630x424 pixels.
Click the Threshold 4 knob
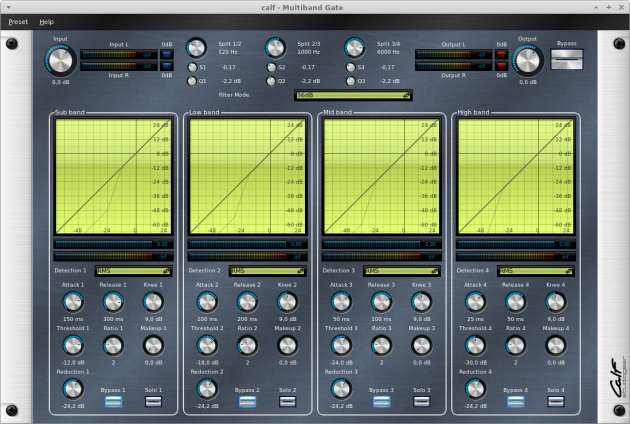[x=476, y=346]
